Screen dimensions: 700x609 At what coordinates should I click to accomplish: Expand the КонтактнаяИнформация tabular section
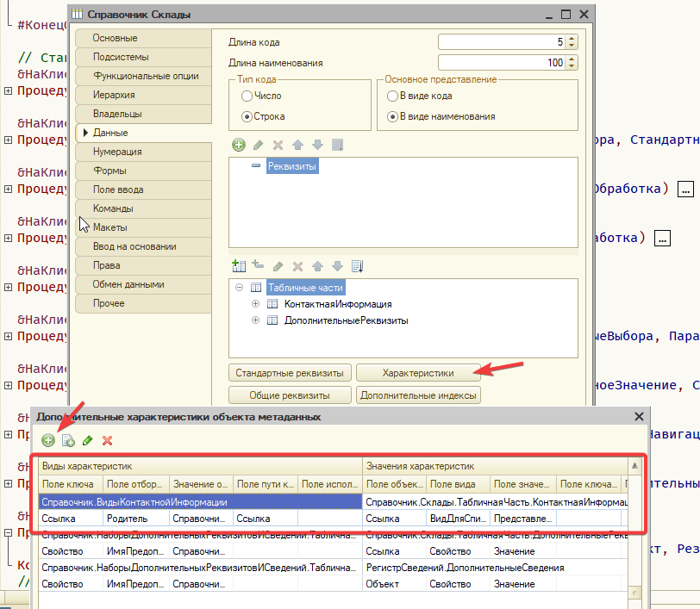coord(255,304)
